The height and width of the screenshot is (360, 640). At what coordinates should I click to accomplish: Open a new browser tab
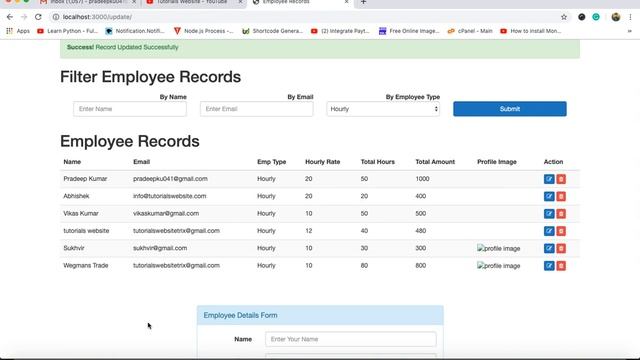(x=363, y=2)
